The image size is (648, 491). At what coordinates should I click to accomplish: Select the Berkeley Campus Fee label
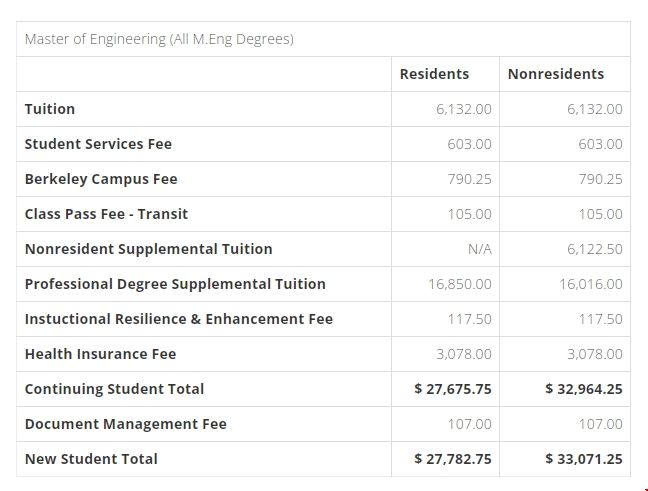click(101, 179)
